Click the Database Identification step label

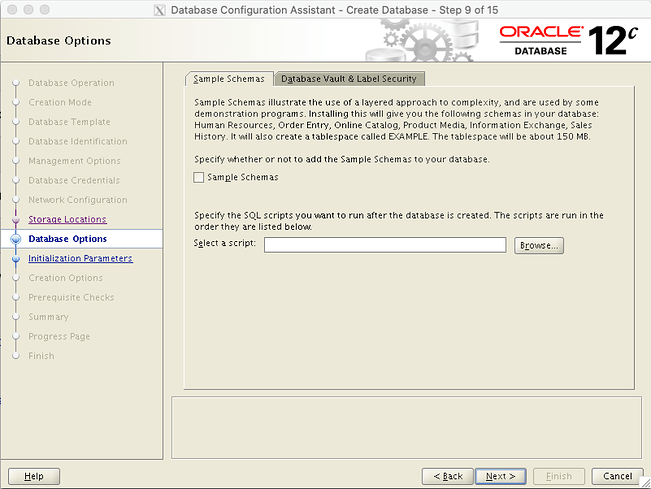pos(78,141)
